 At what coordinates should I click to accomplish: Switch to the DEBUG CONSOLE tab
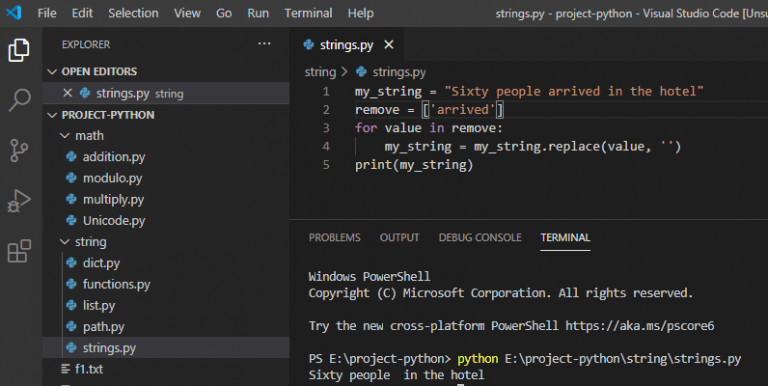pyautogui.click(x=480, y=238)
